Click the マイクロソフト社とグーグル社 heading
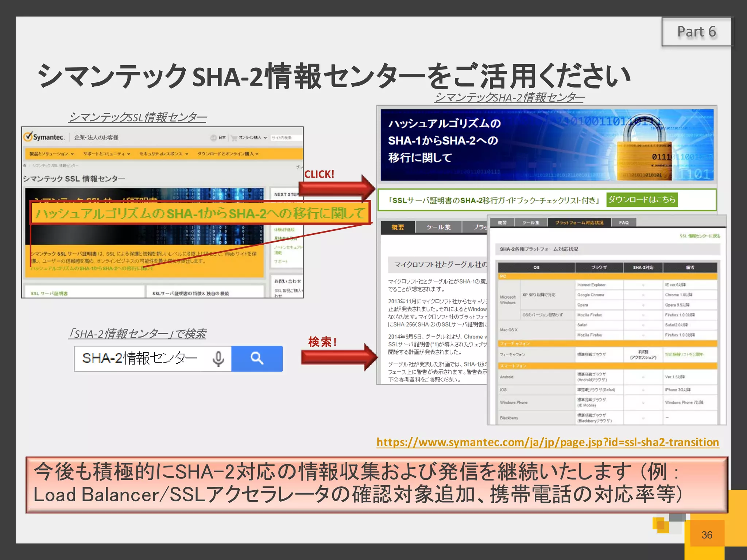This screenshot has width=747, height=560. point(440,265)
